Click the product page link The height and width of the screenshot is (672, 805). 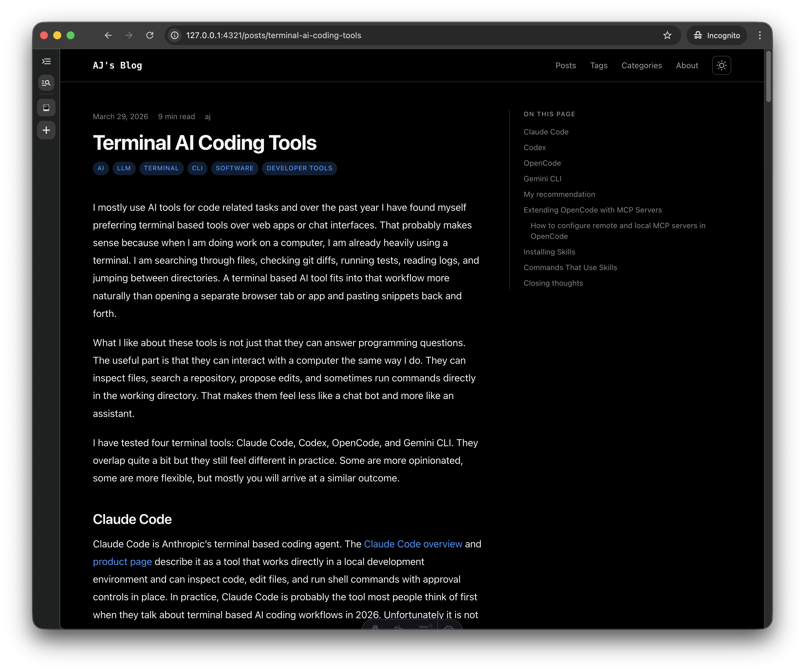pos(122,562)
